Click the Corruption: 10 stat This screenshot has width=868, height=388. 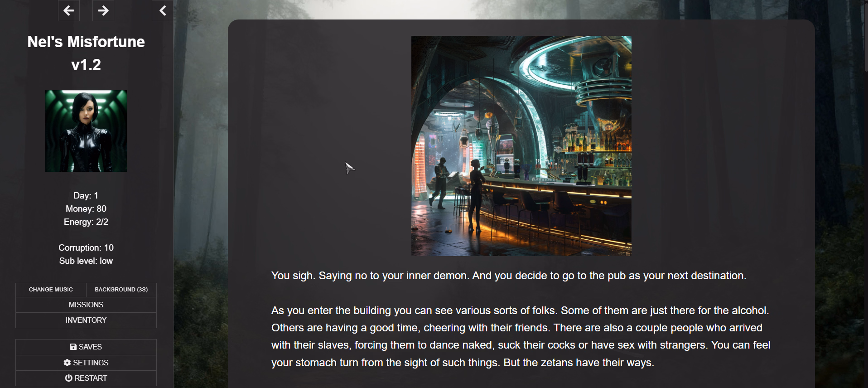click(x=86, y=248)
